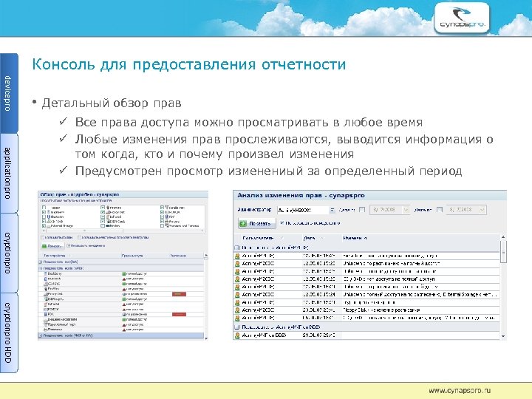The image size is (532, 399).
Task: Click the Bluetooth row icon in rights table
Action: pyautogui.click(x=46, y=279)
